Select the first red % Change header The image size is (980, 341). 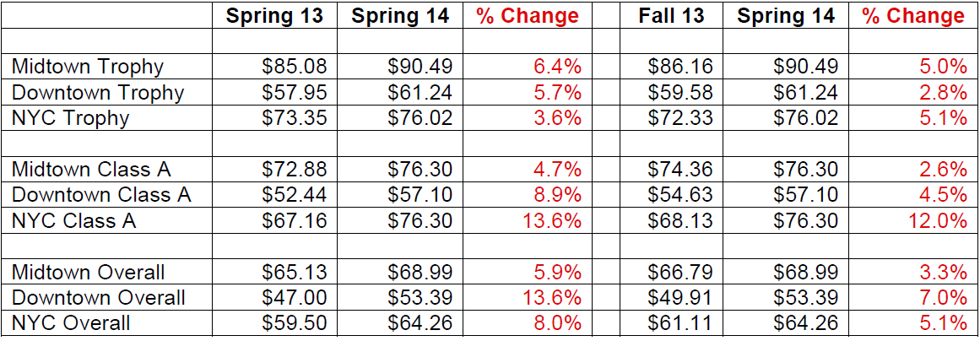528,15
